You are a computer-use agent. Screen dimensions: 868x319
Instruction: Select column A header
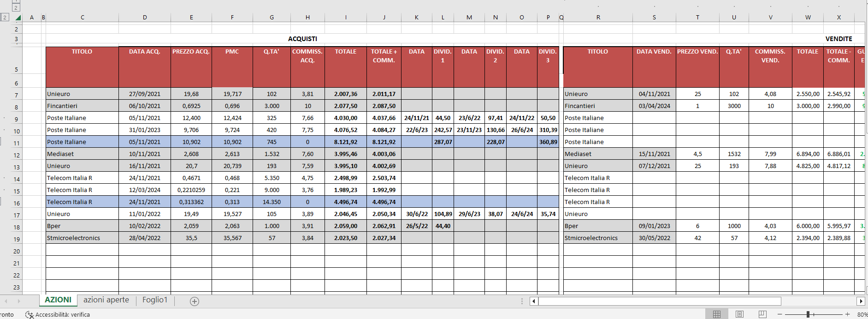tap(32, 18)
